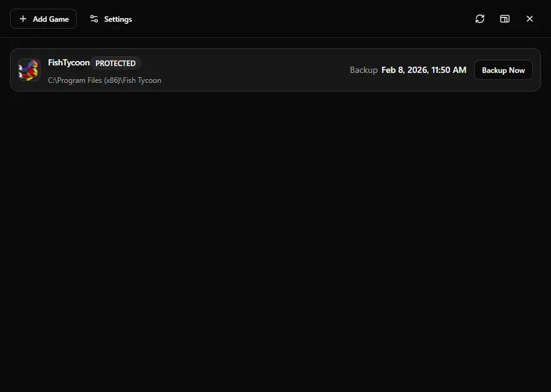Click the backup date Feb 8, 2026, 11:50 AM
This screenshot has width=551, height=392.
click(424, 70)
